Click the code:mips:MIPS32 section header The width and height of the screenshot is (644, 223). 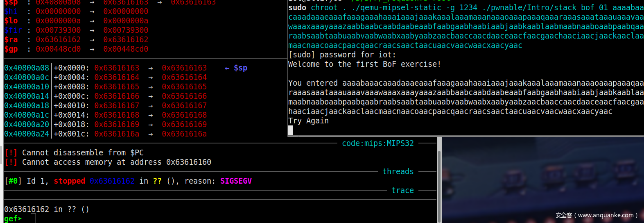[377, 143]
